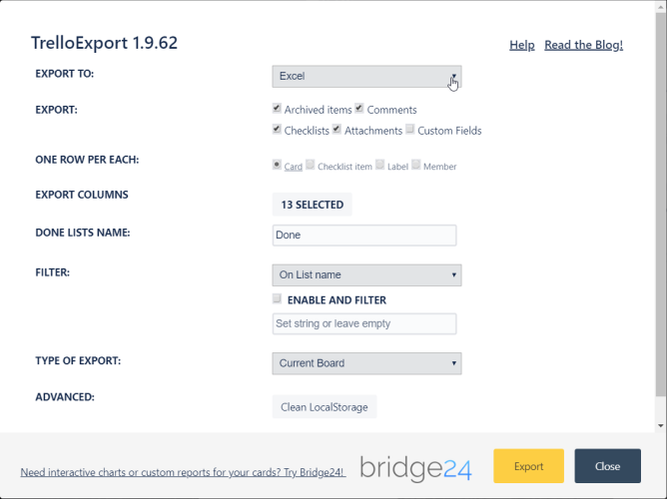
Task: Uncheck the Checklists option
Action: pos(277,129)
